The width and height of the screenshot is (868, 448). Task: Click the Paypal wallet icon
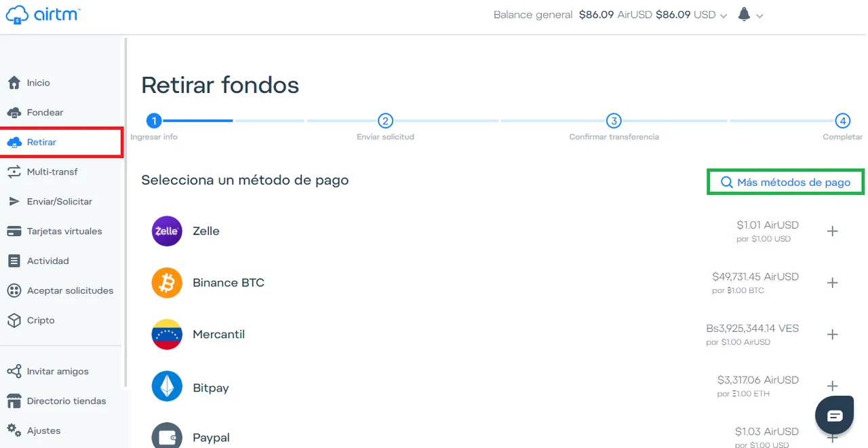click(167, 436)
